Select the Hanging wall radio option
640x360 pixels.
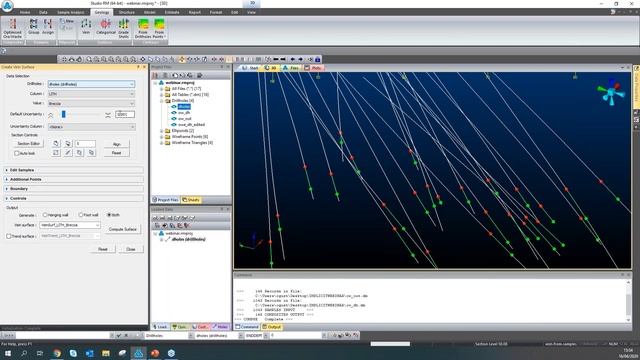(45, 215)
